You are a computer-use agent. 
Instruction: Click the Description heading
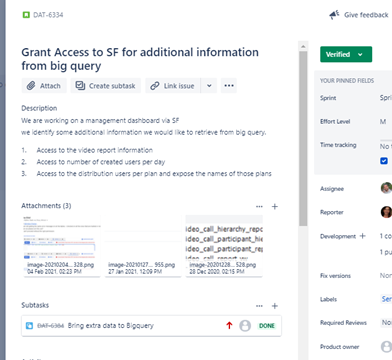coord(39,108)
